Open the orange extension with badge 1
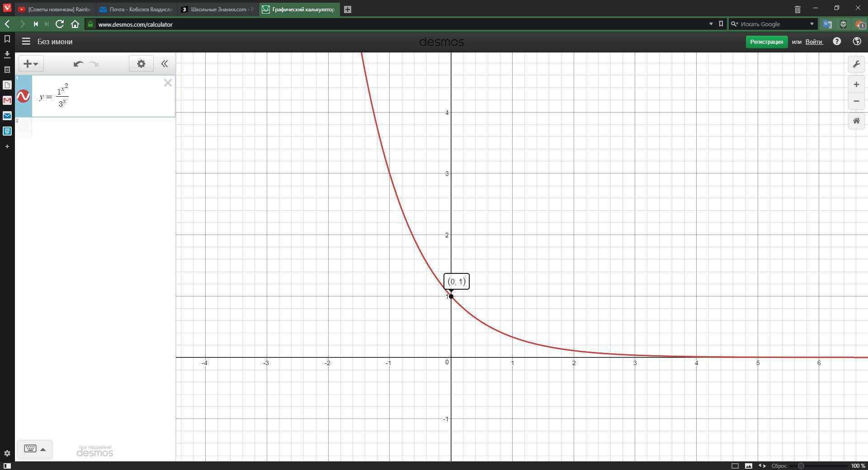The height and width of the screenshot is (470, 868). 859,24
